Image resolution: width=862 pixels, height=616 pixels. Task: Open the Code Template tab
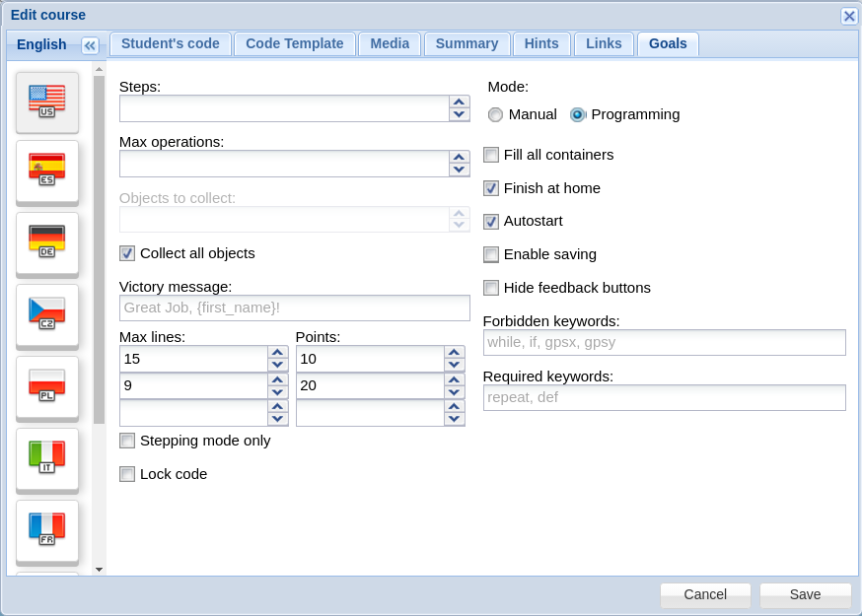coord(295,44)
